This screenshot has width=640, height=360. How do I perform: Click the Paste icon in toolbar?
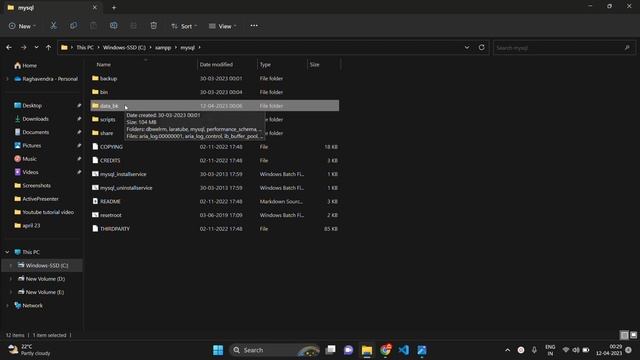click(93, 26)
